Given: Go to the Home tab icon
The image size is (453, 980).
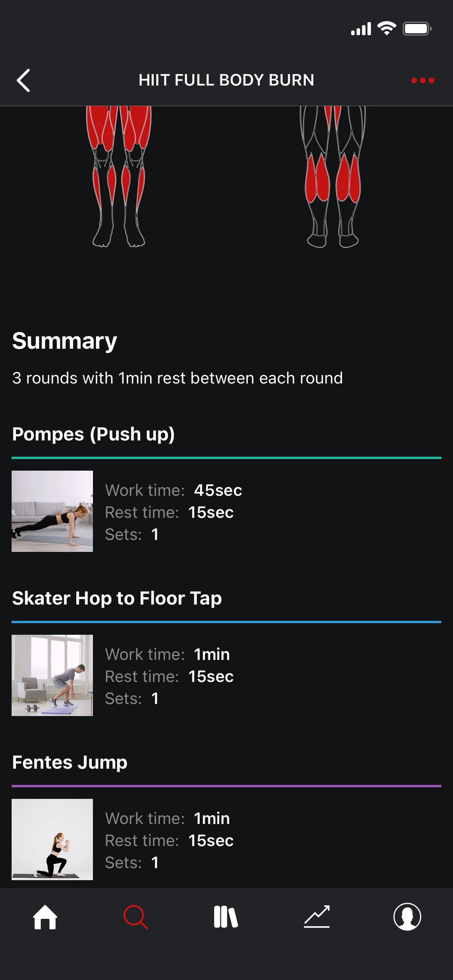Looking at the screenshot, I should point(45,917).
